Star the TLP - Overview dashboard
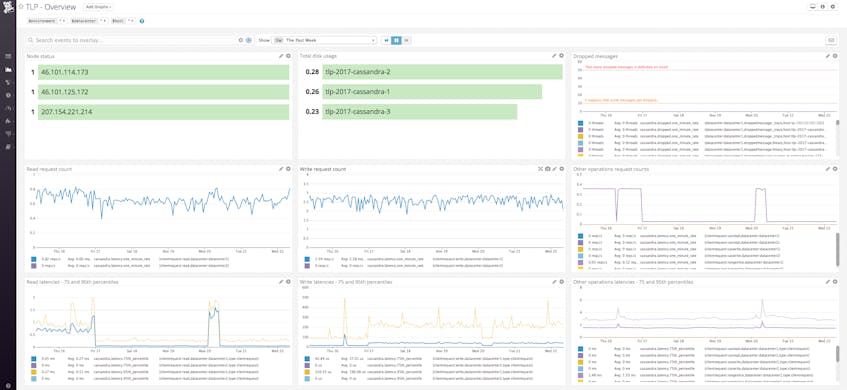The width and height of the screenshot is (847, 390). pyautogui.click(x=21, y=7)
